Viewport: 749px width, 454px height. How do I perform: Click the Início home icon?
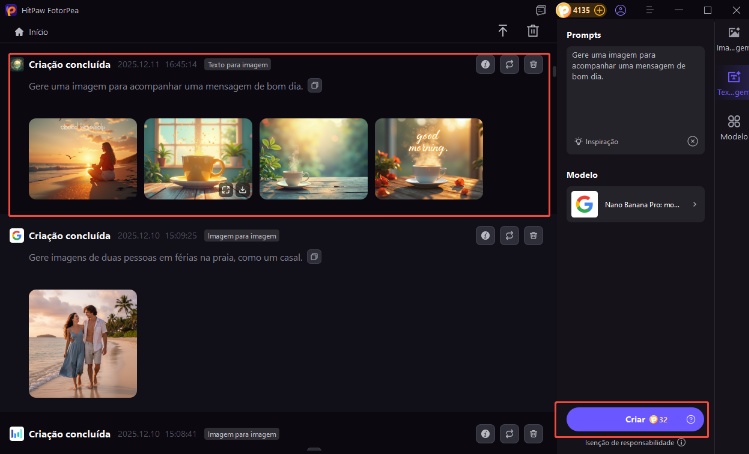[19, 32]
